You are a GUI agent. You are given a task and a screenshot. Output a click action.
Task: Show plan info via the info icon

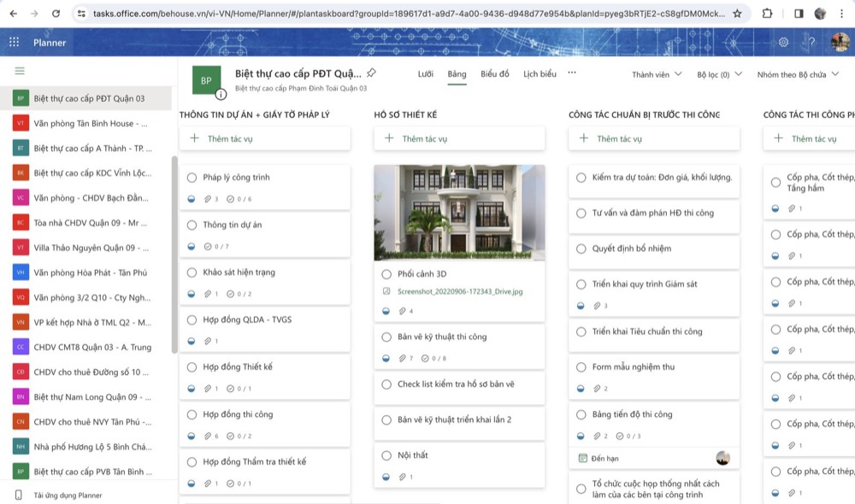221,95
